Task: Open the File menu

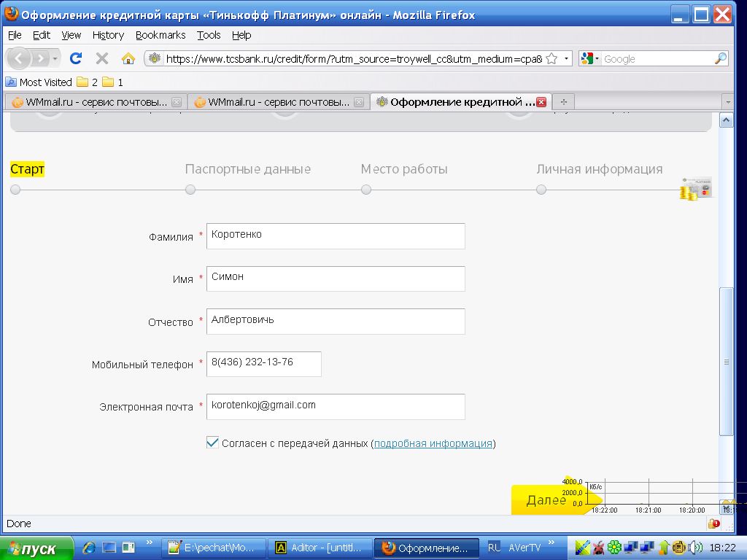Action: pyautogui.click(x=15, y=35)
